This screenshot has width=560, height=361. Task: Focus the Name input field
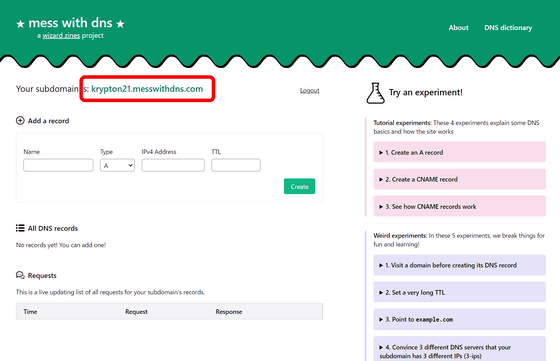[x=58, y=165]
